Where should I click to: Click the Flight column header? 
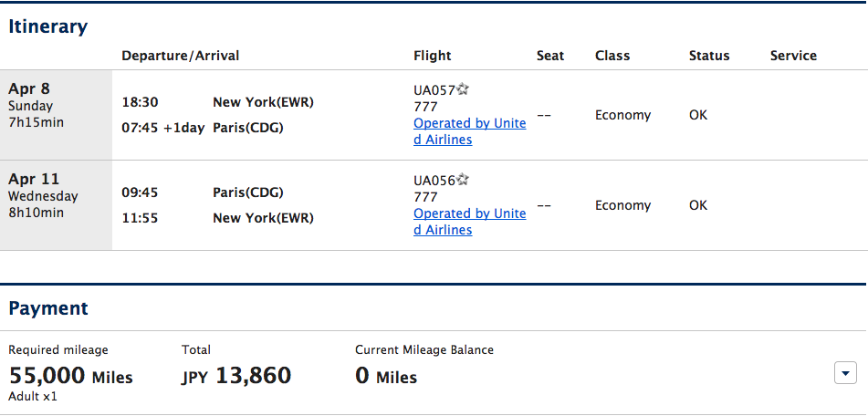(x=433, y=56)
